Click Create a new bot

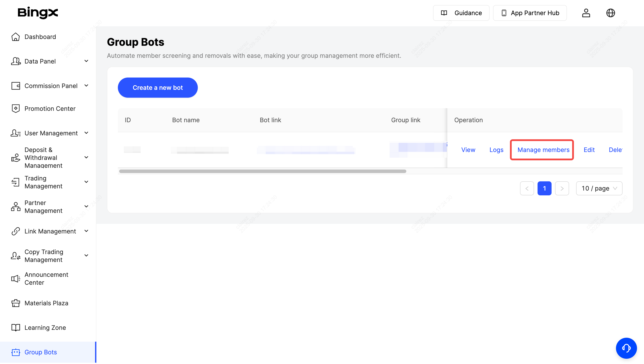157,88
